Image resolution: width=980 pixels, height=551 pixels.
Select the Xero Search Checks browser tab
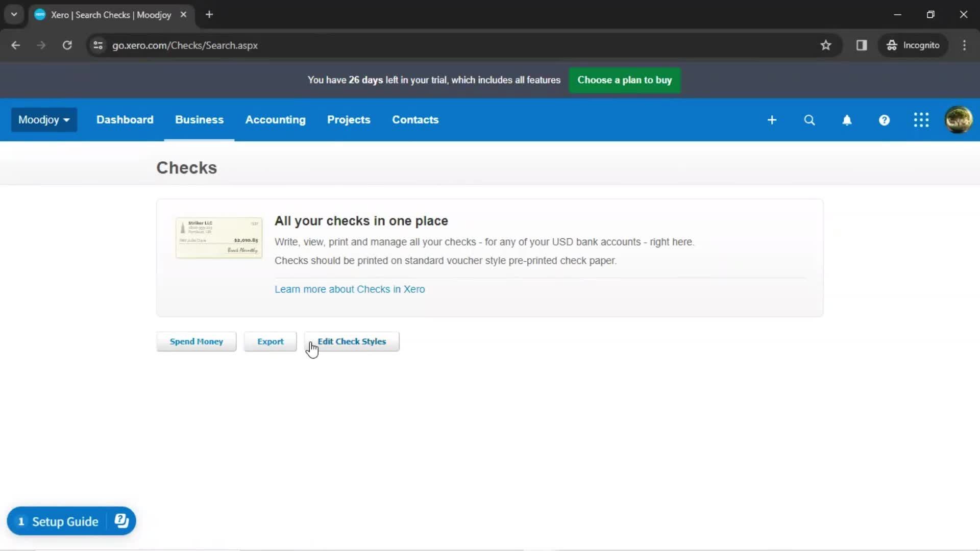(111, 15)
